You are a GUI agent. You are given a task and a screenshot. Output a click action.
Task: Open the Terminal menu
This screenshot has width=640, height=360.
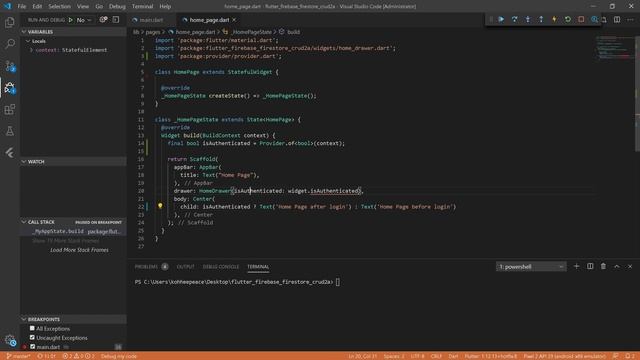[142, 7]
